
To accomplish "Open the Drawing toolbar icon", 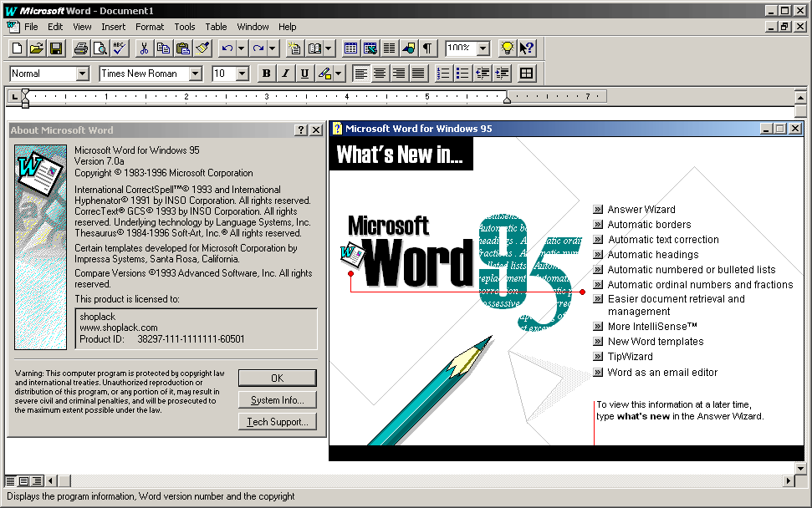I will 408,48.
